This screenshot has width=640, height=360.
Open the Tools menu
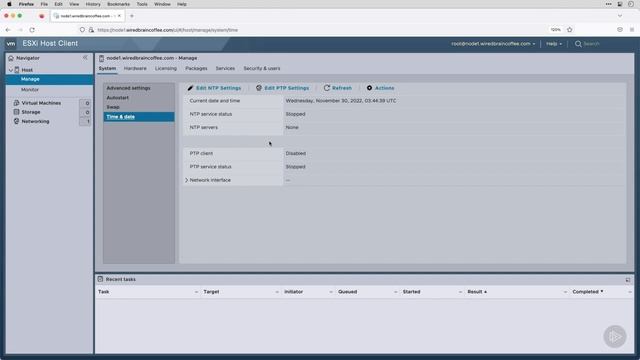(x=142, y=4)
